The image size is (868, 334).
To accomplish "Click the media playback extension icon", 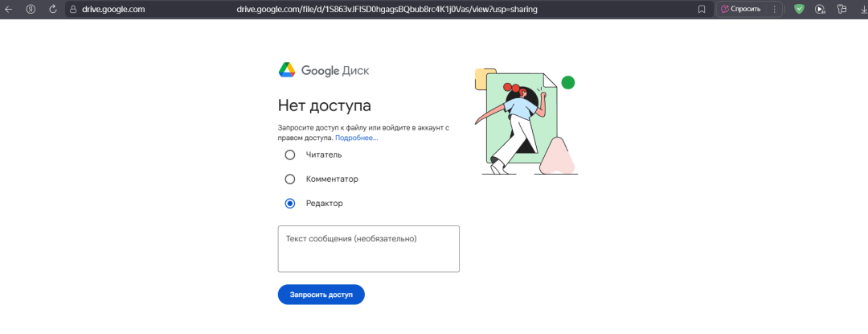I will [820, 10].
